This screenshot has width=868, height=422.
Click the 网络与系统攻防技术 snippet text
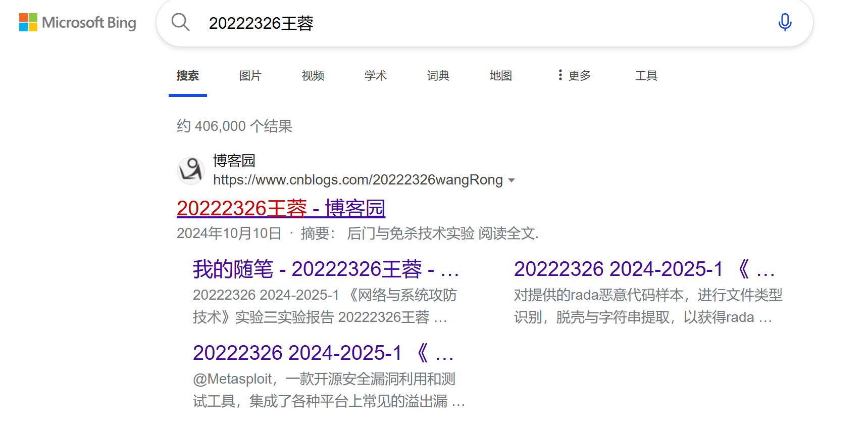[x=325, y=306]
